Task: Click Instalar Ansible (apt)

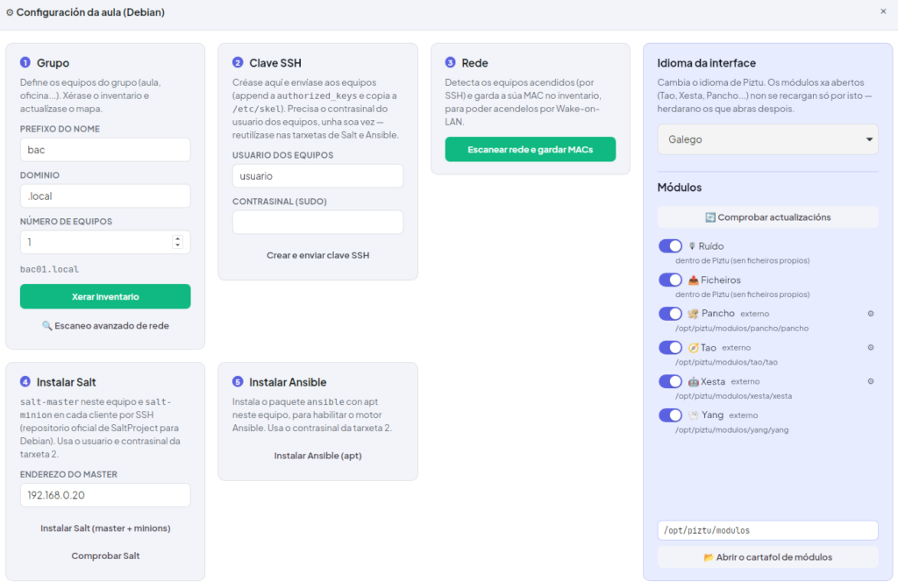Action: point(317,456)
